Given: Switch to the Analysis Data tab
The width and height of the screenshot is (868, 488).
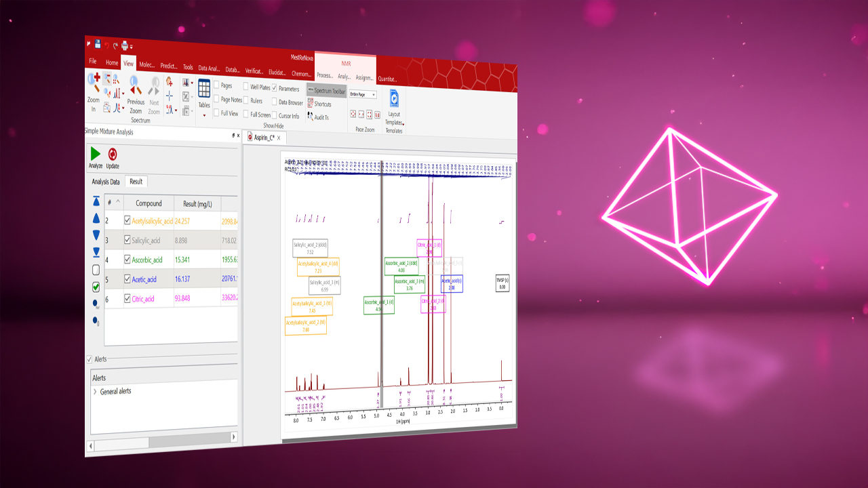Looking at the screenshot, I should pos(105,182).
